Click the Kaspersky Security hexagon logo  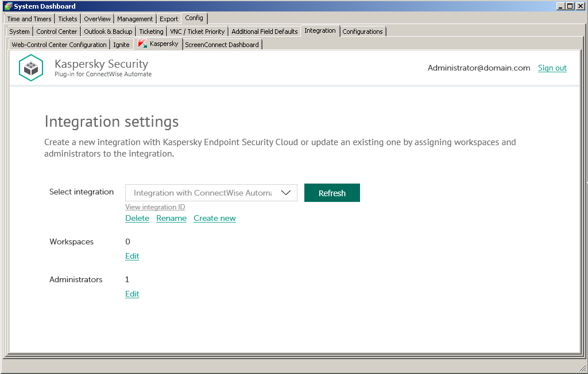(31, 68)
